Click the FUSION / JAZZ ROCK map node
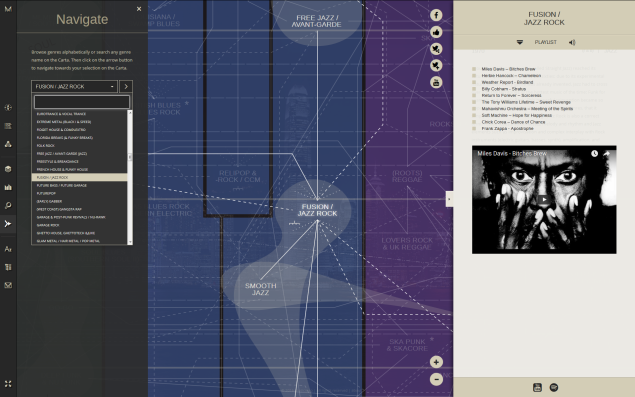Screen dimensions: 635x397 pos(317,210)
